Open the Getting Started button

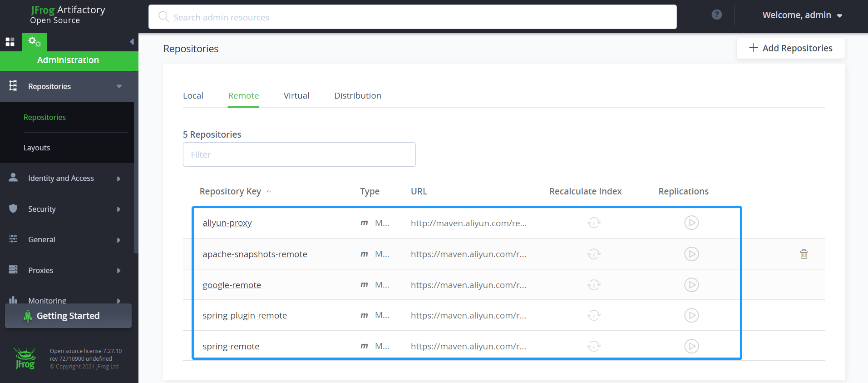pos(68,316)
